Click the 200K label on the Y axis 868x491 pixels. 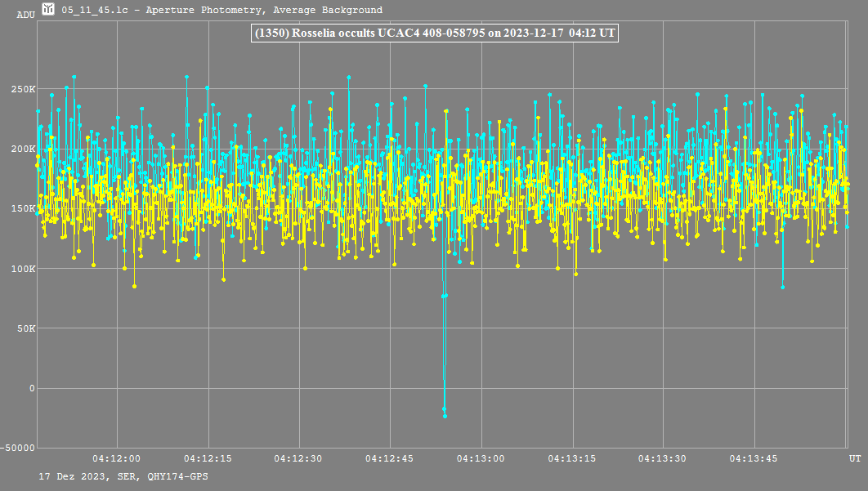[x=24, y=149]
